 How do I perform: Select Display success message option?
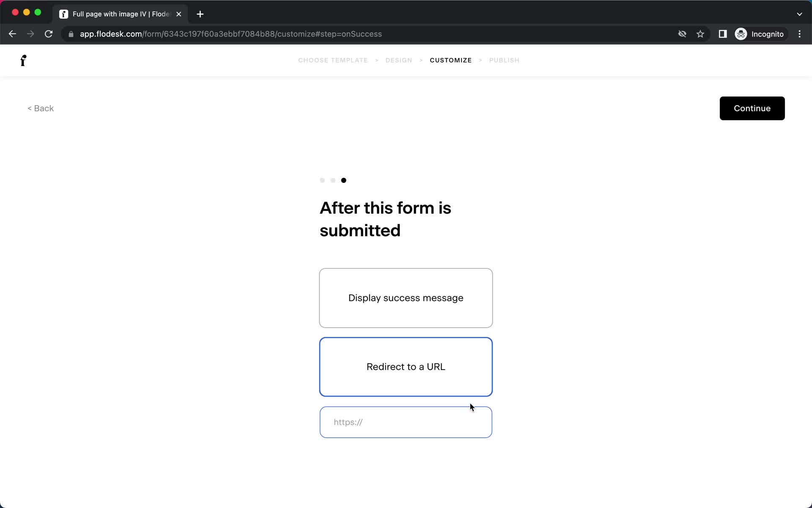(406, 298)
